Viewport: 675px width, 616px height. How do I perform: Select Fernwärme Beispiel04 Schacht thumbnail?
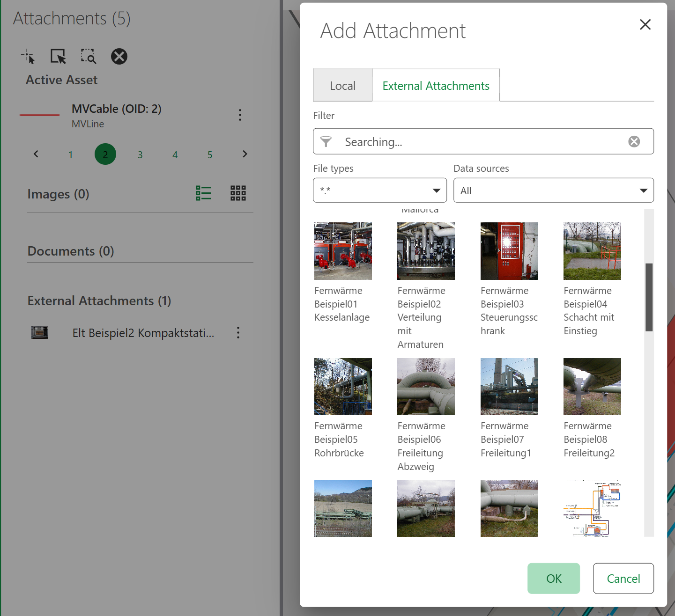592,251
